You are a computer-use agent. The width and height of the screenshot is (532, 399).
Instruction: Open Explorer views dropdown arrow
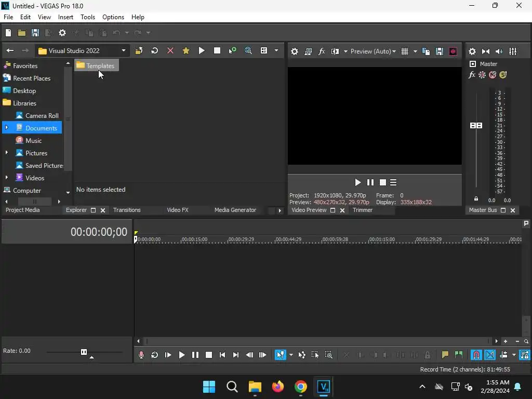coord(276,51)
